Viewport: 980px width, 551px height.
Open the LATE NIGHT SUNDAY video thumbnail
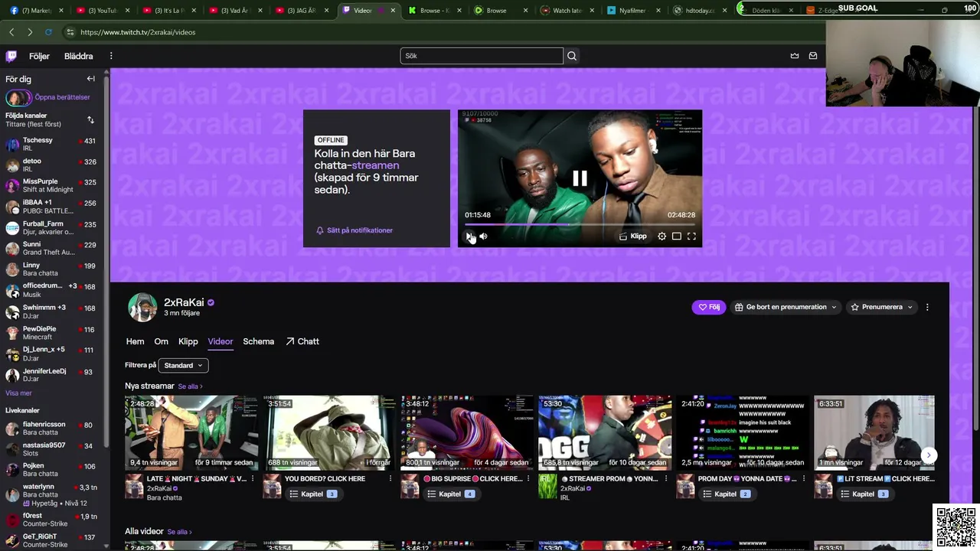pos(191,432)
